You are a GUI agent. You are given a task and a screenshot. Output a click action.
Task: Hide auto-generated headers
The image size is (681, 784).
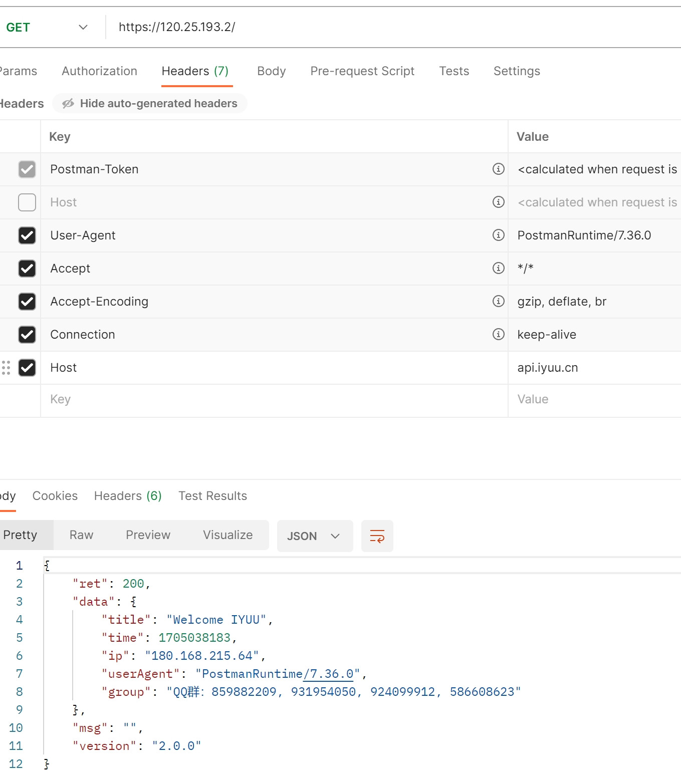point(150,104)
